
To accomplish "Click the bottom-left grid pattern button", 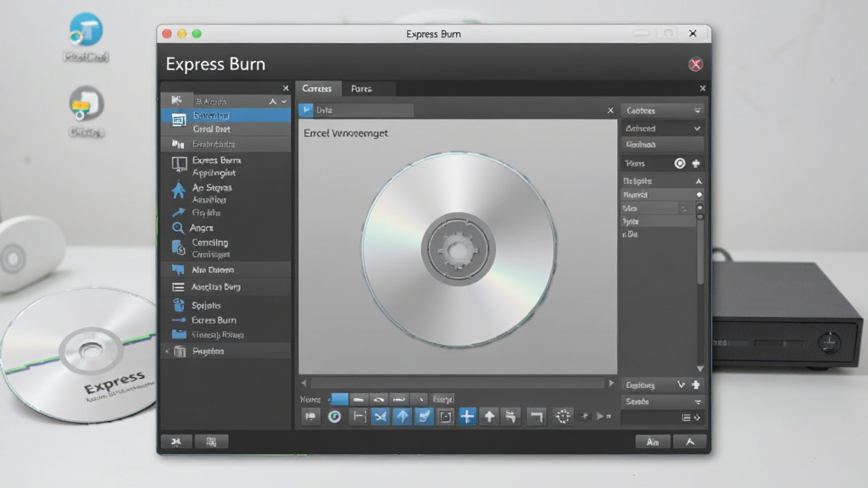I will [211, 441].
